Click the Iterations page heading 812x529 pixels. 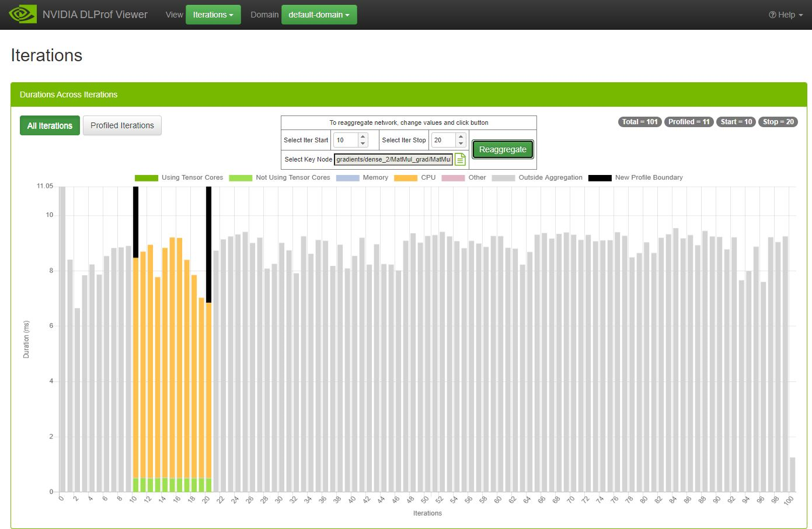coord(47,55)
